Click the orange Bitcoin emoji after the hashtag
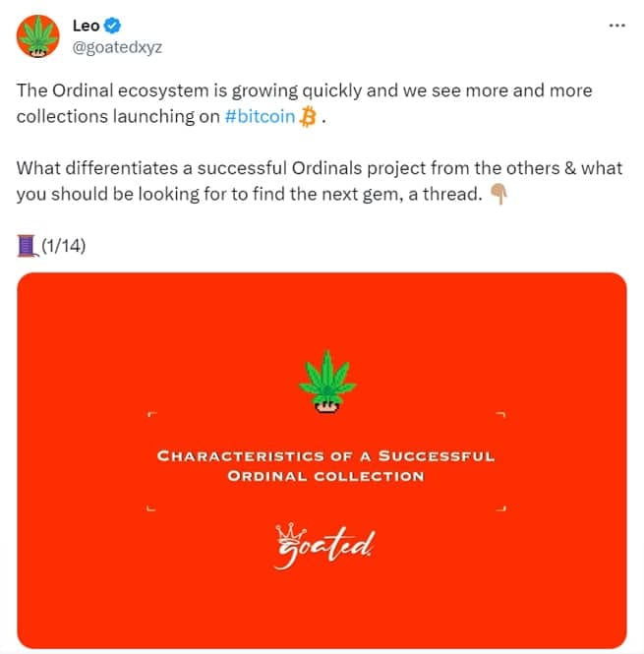Viewport: 644px width, 654px height. click(309, 117)
